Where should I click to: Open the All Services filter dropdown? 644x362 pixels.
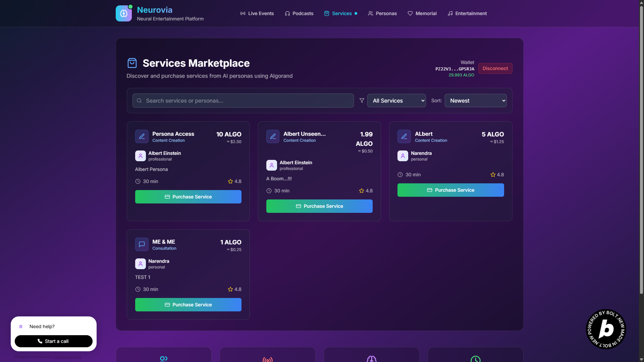coord(396,101)
